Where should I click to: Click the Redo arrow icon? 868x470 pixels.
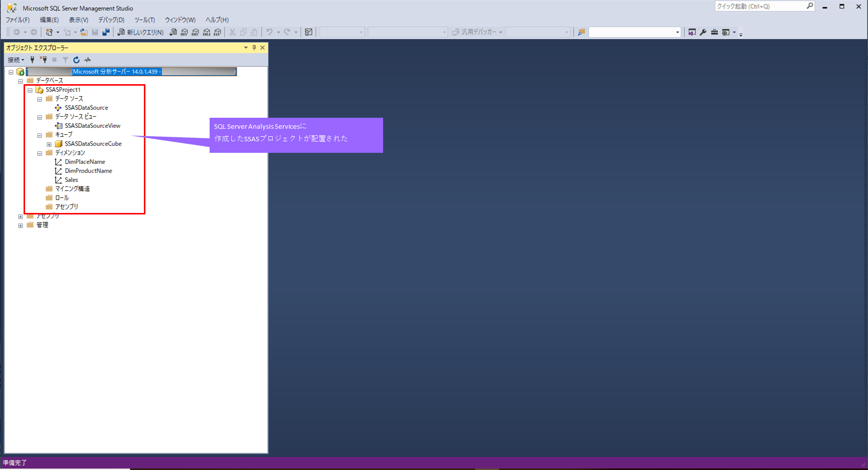click(x=287, y=32)
